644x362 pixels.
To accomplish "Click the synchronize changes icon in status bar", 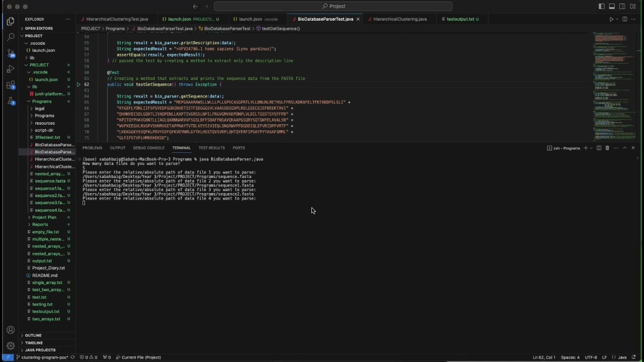I will pos(72,357).
